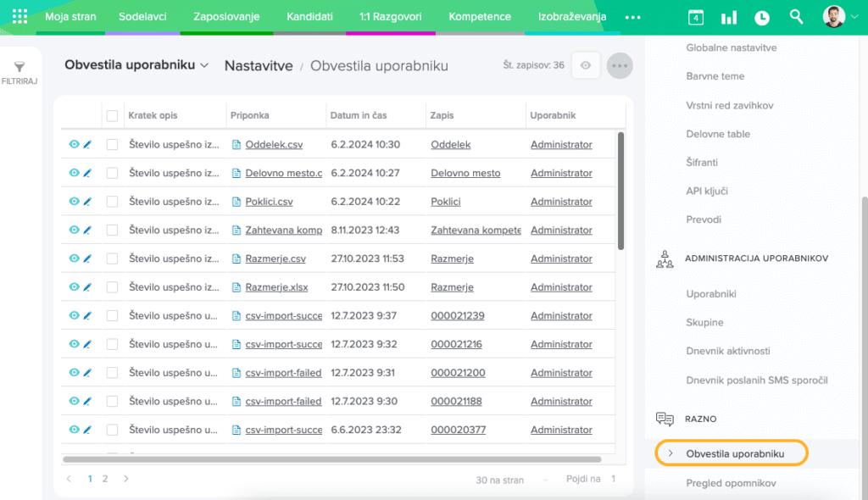This screenshot has width=868, height=500.
Task: Expand the more tabs ellipsis in top navigation
Action: 632,17
